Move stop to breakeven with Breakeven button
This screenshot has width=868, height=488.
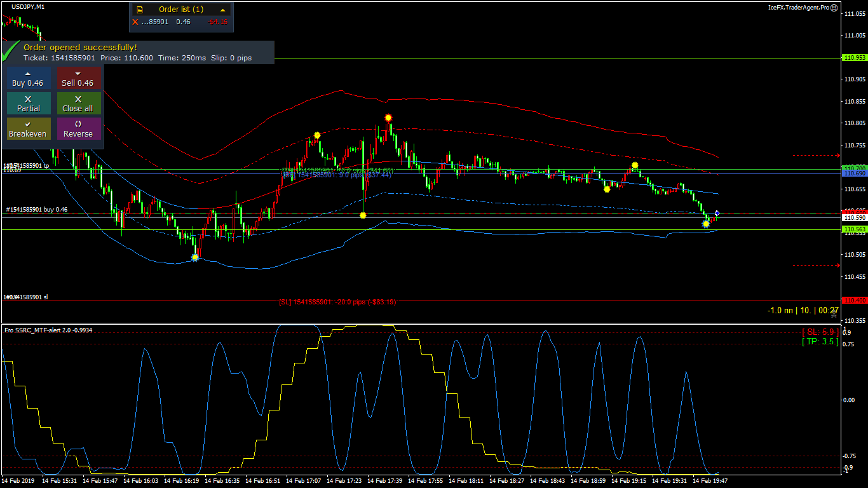(28, 129)
